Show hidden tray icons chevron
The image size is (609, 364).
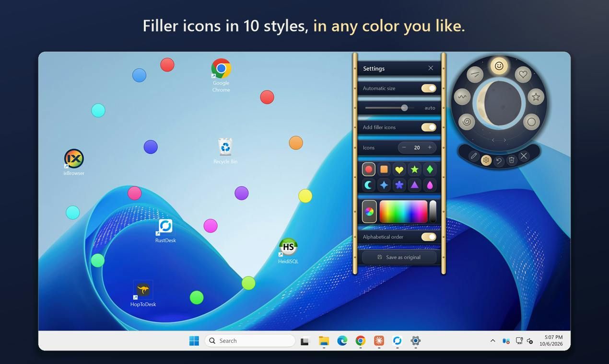click(x=492, y=341)
